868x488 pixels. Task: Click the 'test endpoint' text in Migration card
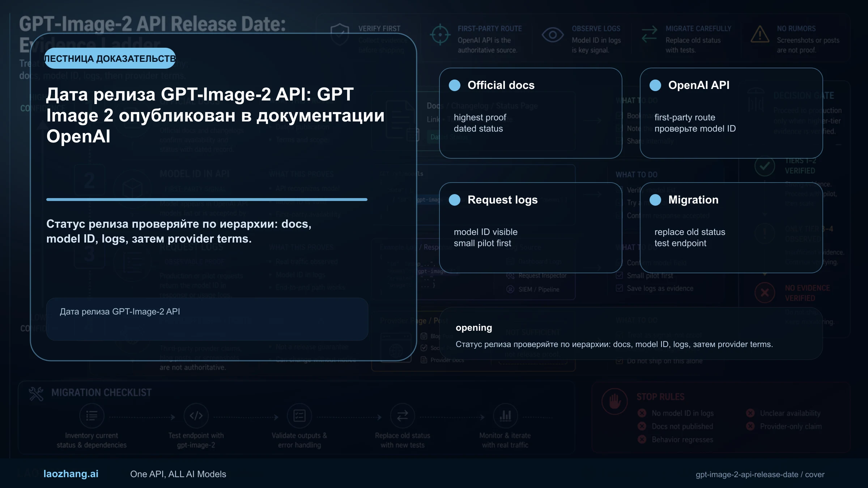coord(680,243)
